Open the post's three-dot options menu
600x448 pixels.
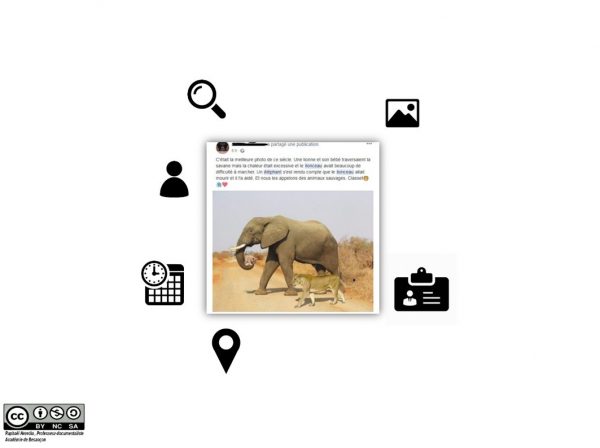click(x=369, y=144)
